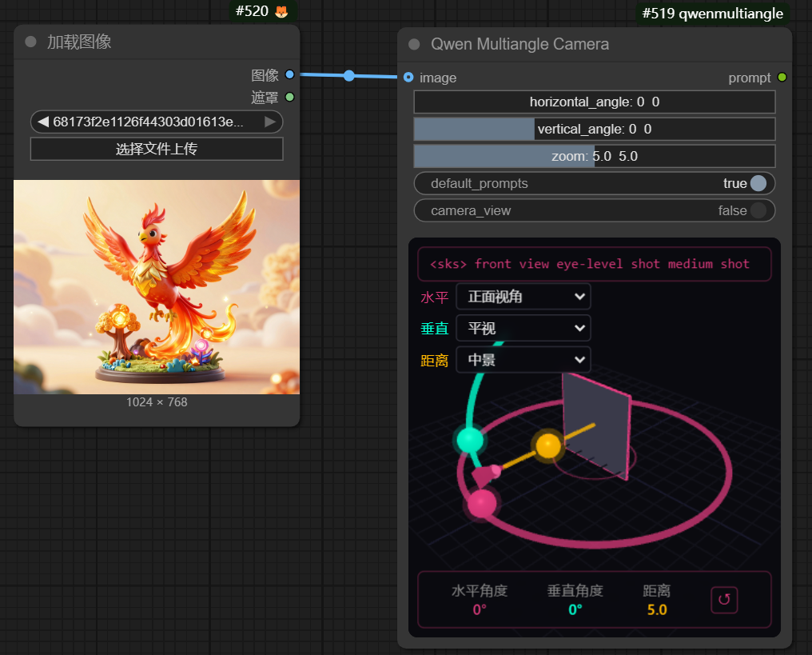Enable the camera_view toggle
The width and height of the screenshot is (812, 655).
pos(757,210)
